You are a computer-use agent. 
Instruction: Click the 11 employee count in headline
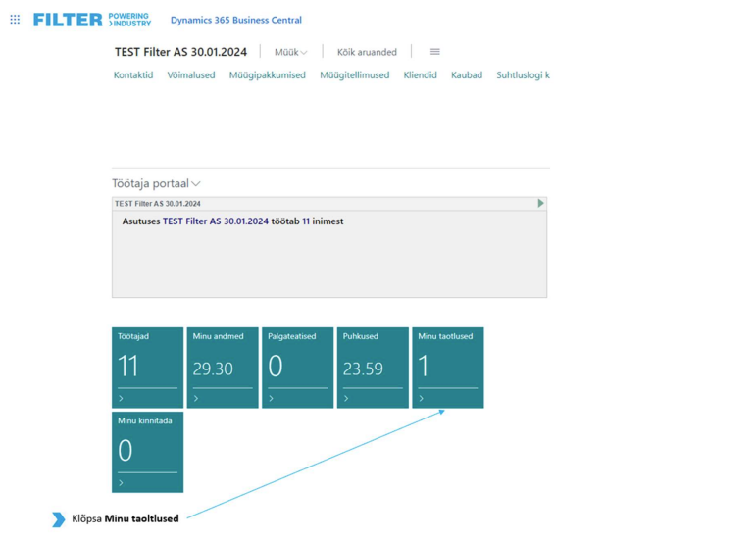pos(306,221)
